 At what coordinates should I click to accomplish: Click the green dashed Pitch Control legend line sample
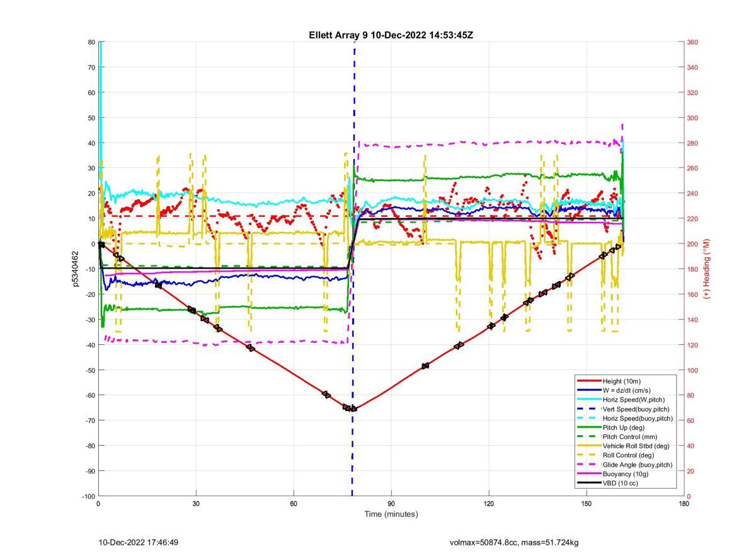[588, 437]
